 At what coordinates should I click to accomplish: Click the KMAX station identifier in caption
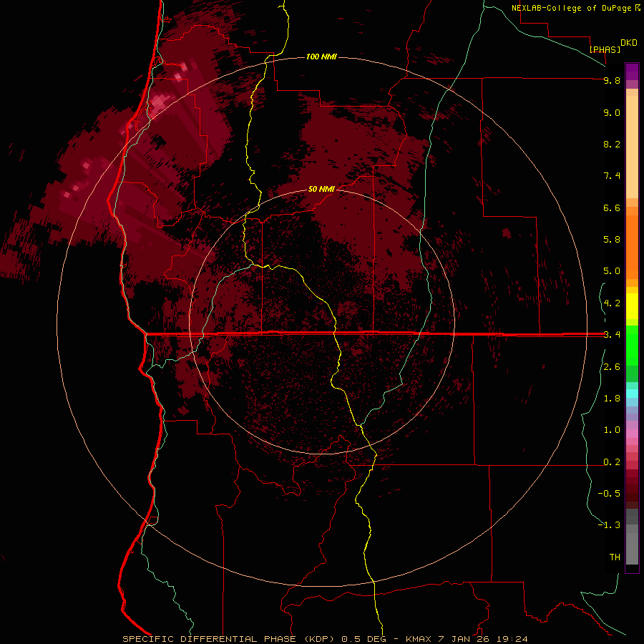[419, 639]
